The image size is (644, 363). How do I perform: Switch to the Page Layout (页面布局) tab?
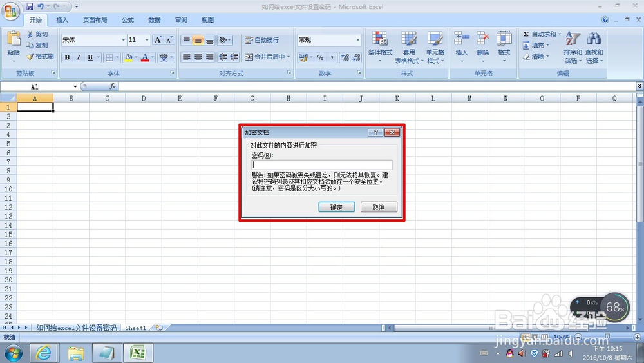(95, 20)
